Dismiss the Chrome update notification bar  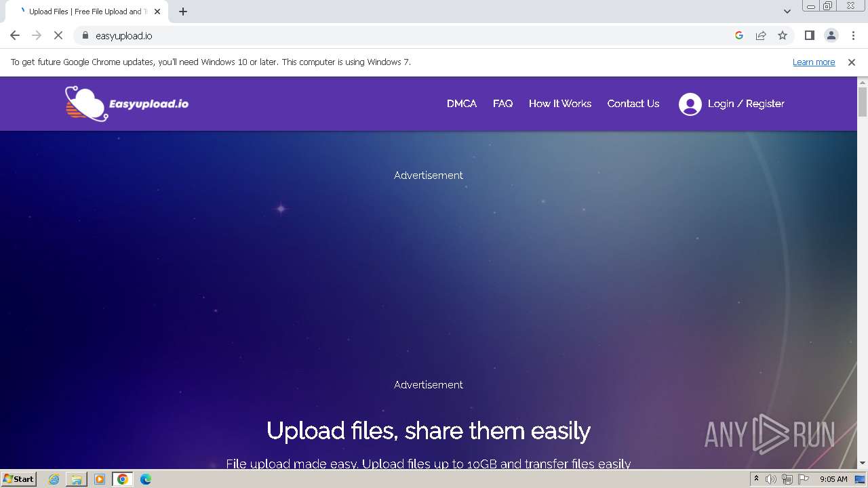852,62
